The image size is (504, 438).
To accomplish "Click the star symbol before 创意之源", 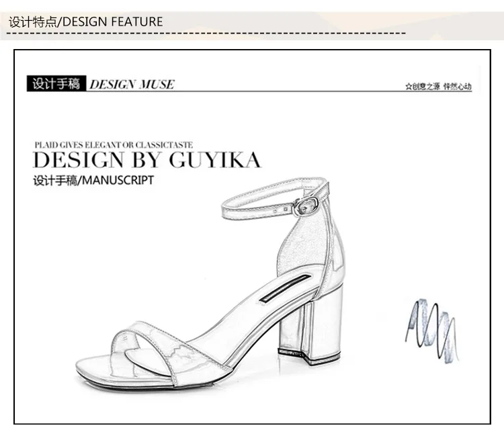I will (x=409, y=87).
